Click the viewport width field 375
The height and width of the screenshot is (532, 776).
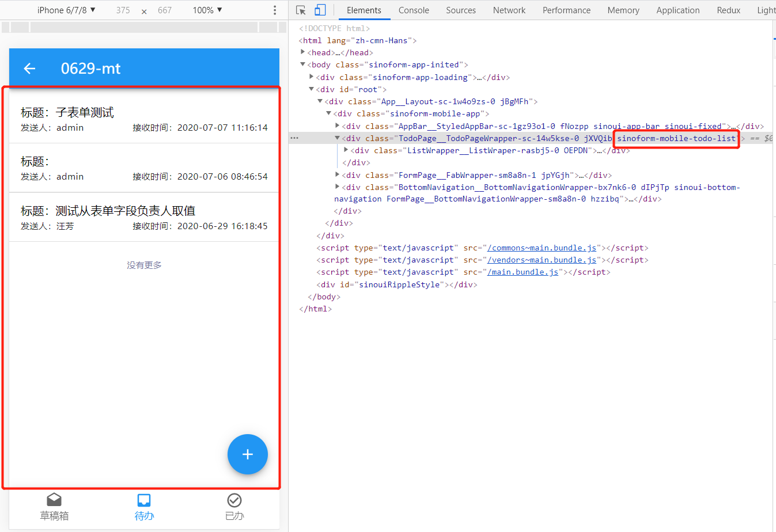pos(123,10)
